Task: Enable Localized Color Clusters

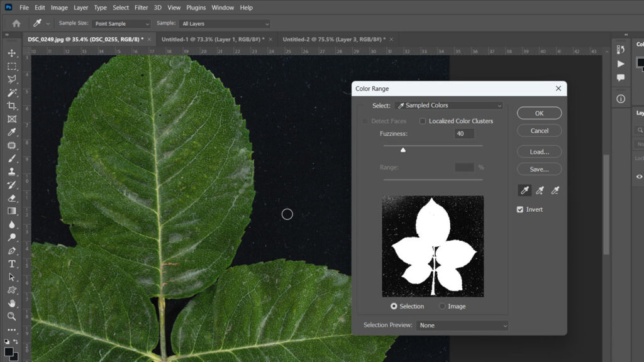Action: [423, 121]
